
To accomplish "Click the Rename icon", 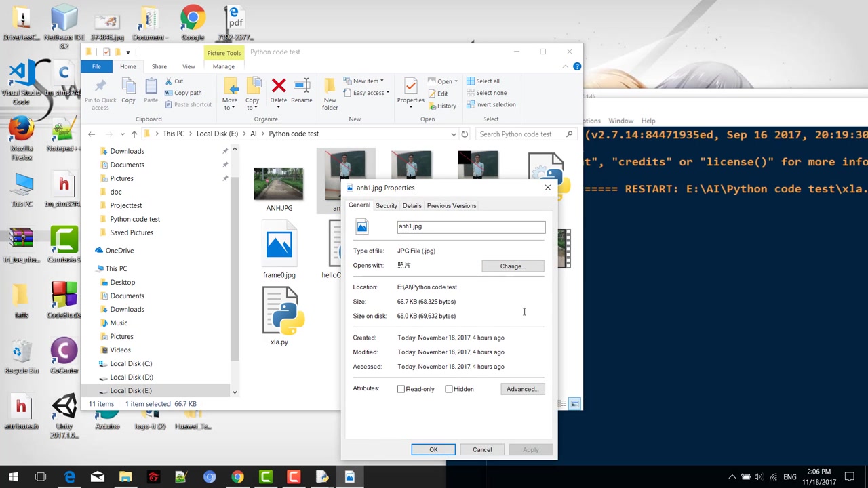I will pyautogui.click(x=301, y=86).
